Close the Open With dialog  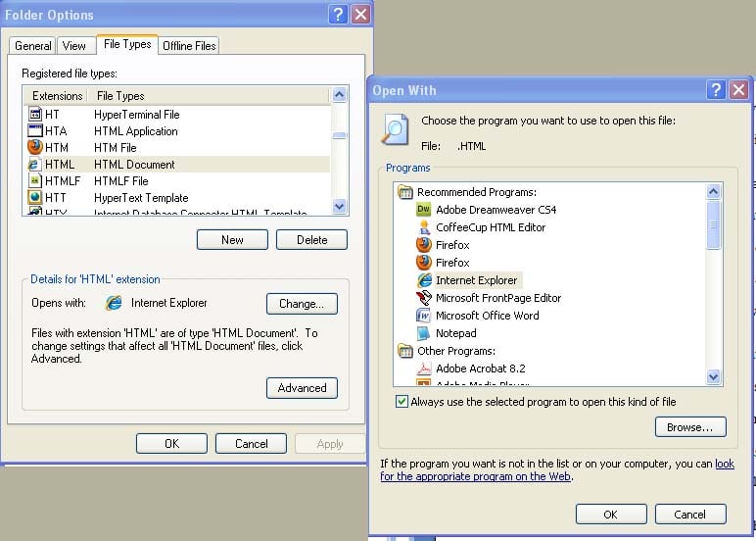click(738, 90)
